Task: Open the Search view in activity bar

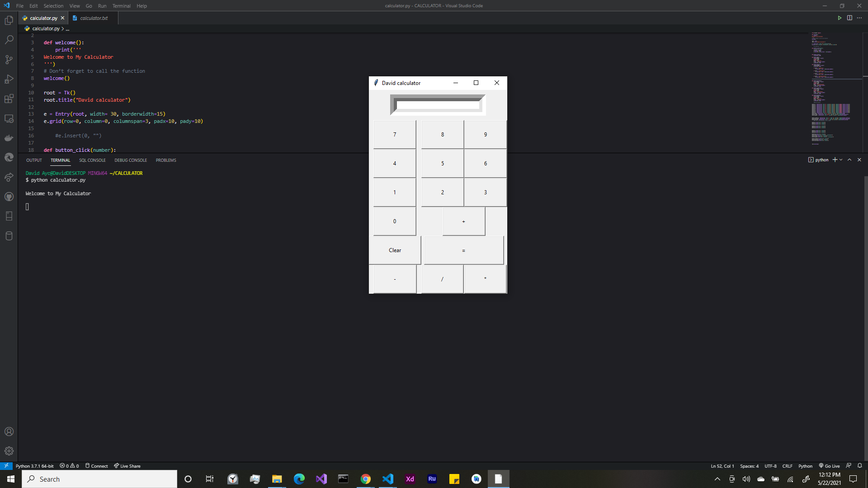Action: 9,40
